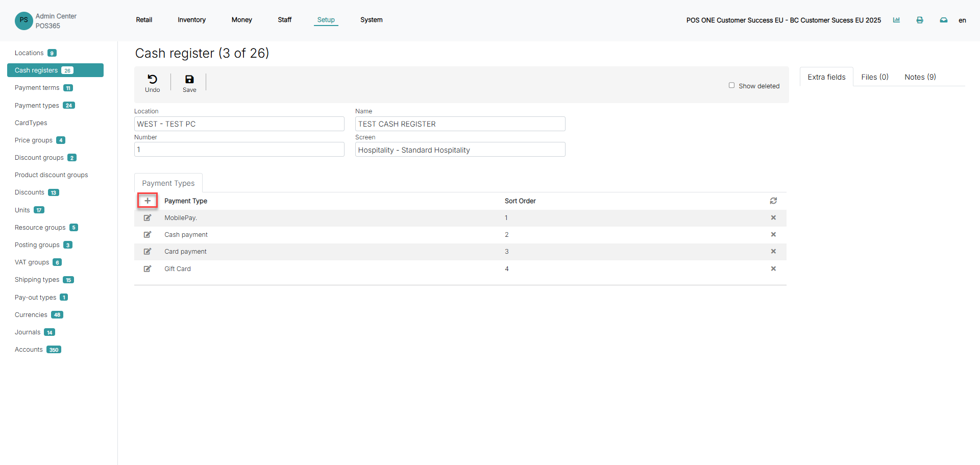Refresh the payment types list
Image resolution: width=980 pixels, height=465 pixels.
773,201
